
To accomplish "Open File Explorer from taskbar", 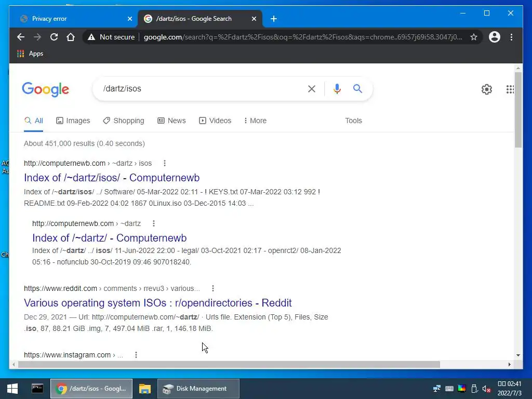I will click(144, 389).
